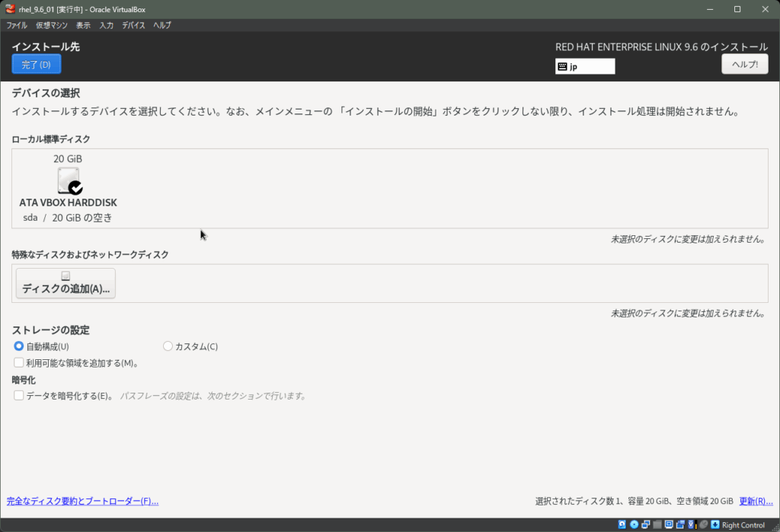Click the window resize grip in status bar
The height and width of the screenshot is (532, 780).
click(775, 527)
